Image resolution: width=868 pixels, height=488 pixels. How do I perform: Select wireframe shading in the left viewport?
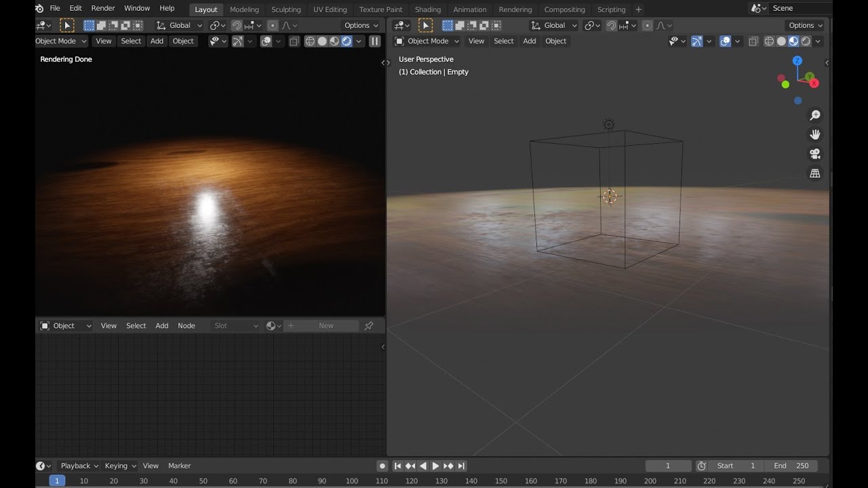click(310, 41)
